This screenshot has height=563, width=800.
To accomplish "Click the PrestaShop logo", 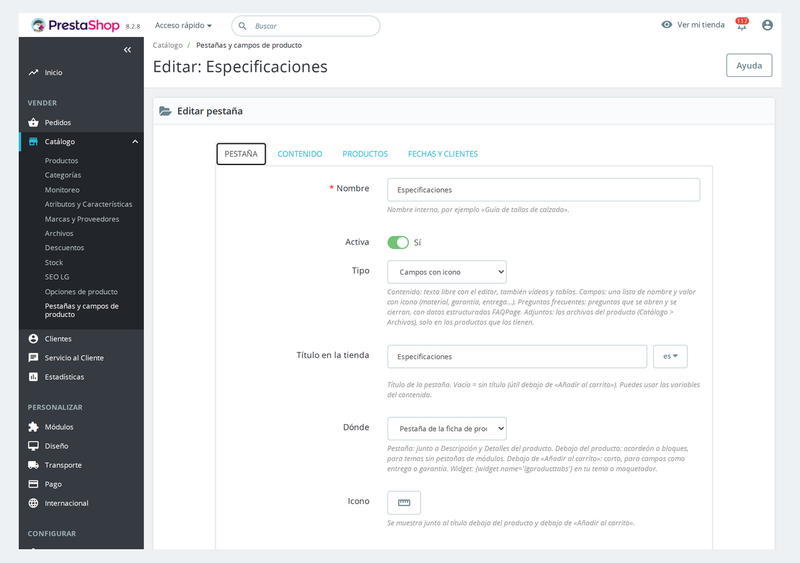I will coord(76,25).
